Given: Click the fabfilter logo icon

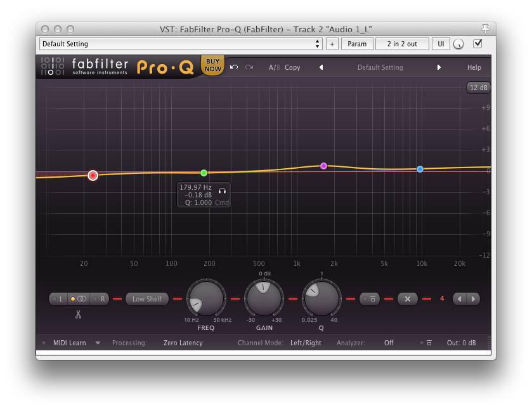Looking at the screenshot, I should [53, 66].
